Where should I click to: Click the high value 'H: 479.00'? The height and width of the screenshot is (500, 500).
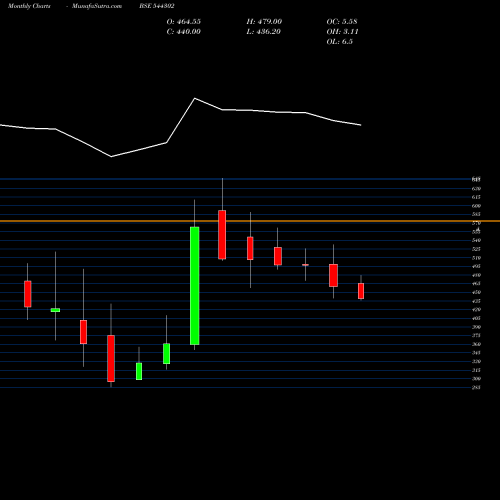tap(264, 22)
